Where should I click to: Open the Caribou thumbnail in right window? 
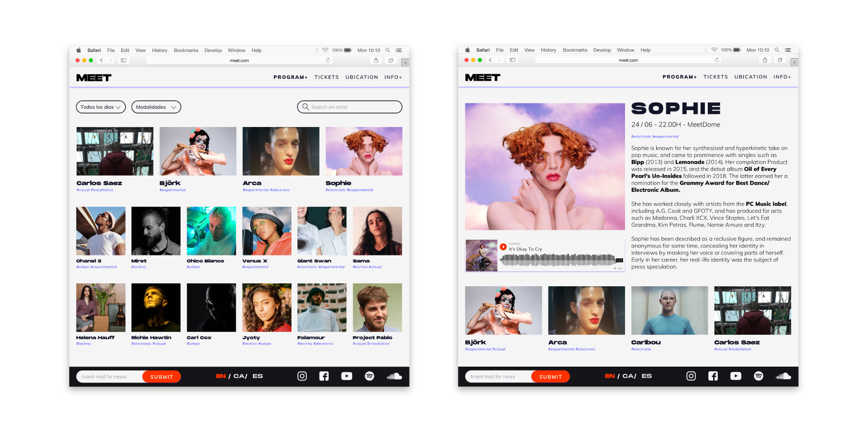[x=670, y=310]
